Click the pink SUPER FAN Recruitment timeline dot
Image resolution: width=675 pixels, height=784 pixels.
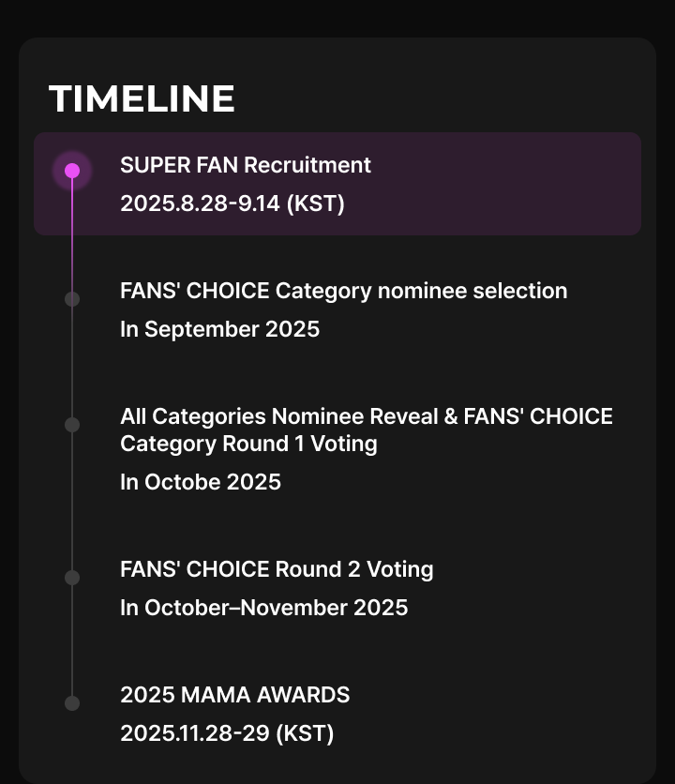[x=72, y=171]
